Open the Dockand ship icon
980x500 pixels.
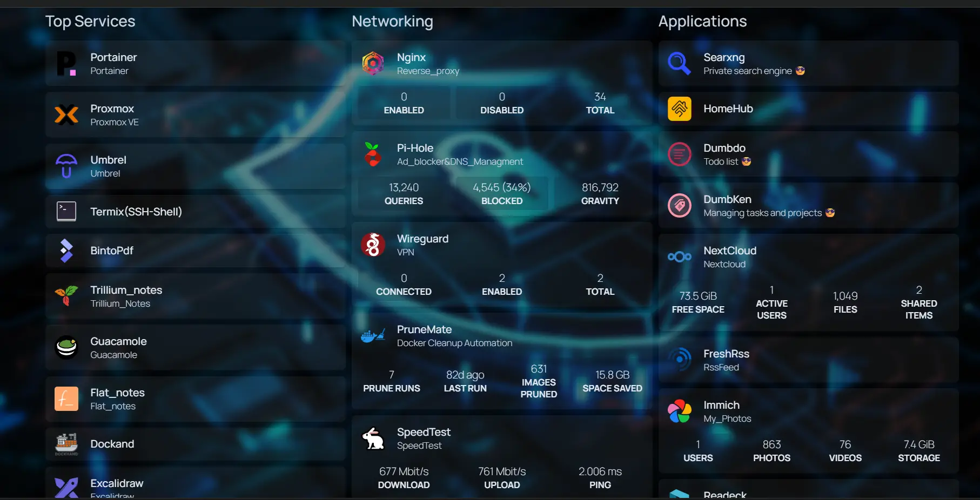[66, 444]
